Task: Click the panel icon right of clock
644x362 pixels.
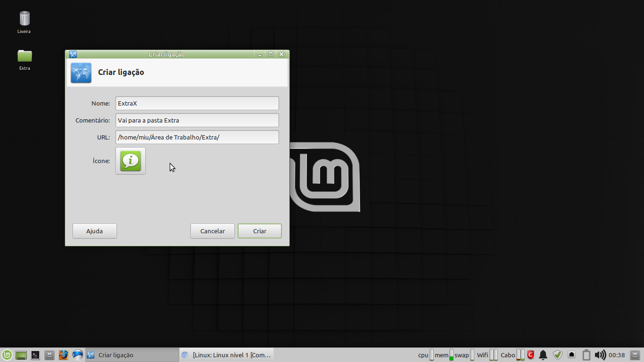Action: tap(636, 355)
